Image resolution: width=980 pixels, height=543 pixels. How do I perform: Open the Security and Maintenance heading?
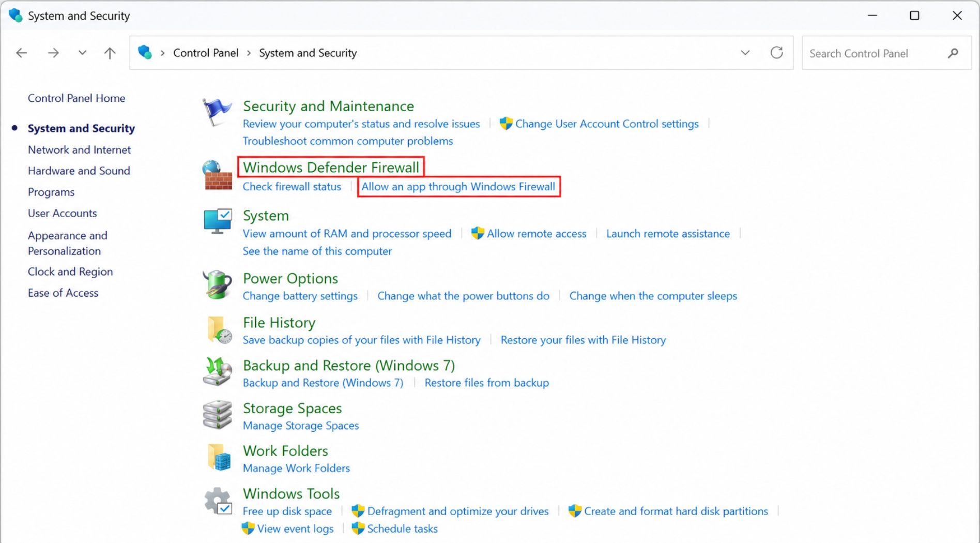328,106
